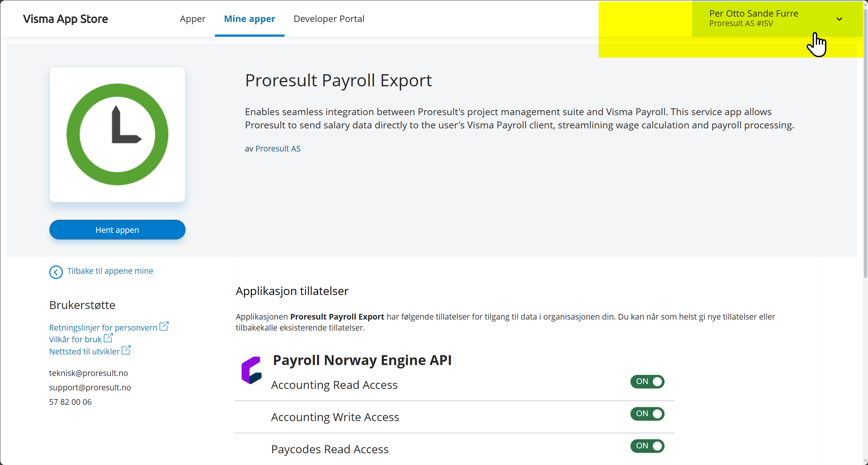This screenshot has height=465, width=868.
Task: Click the Proresult Payroll Export title
Action: click(x=338, y=80)
